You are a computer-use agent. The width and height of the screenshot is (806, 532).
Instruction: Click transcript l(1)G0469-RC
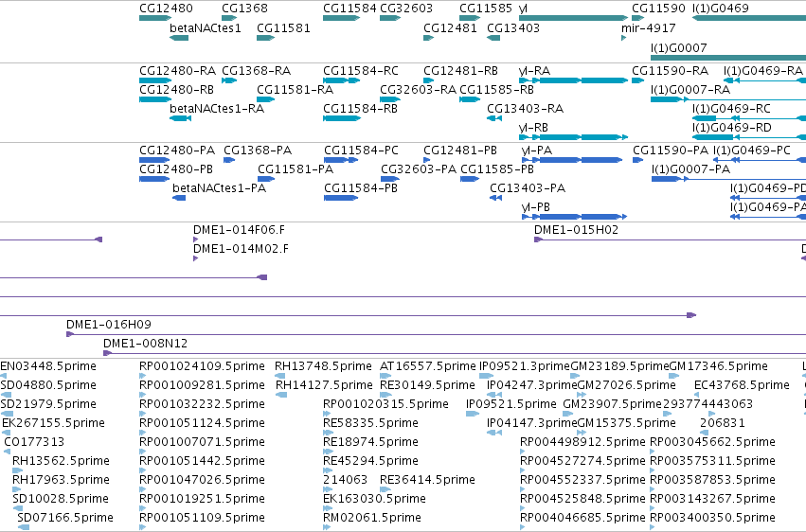(749, 118)
